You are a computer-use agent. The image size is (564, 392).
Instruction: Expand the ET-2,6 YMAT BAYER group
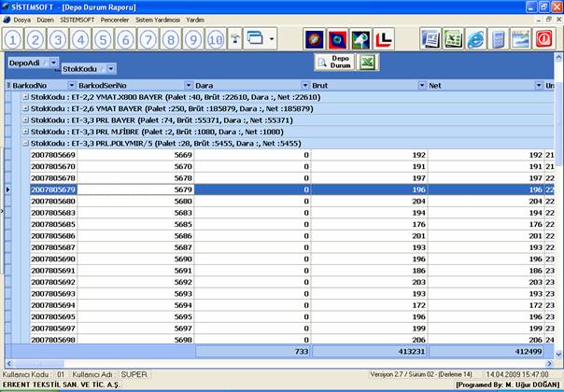[x=25, y=108]
